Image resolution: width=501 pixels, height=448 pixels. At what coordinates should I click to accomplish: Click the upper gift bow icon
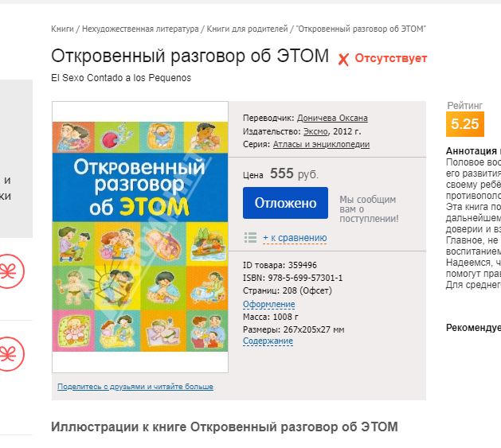10,268
